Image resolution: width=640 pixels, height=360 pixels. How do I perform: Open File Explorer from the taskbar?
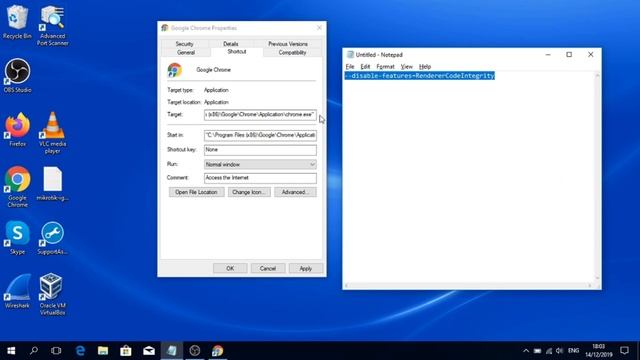pyautogui.click(x=103, y=351)
